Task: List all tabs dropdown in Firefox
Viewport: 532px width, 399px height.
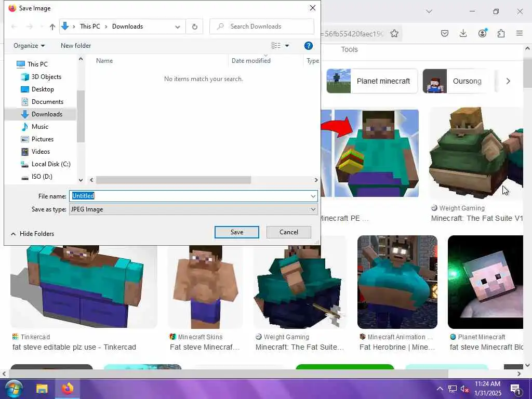Action: (429, 11)
